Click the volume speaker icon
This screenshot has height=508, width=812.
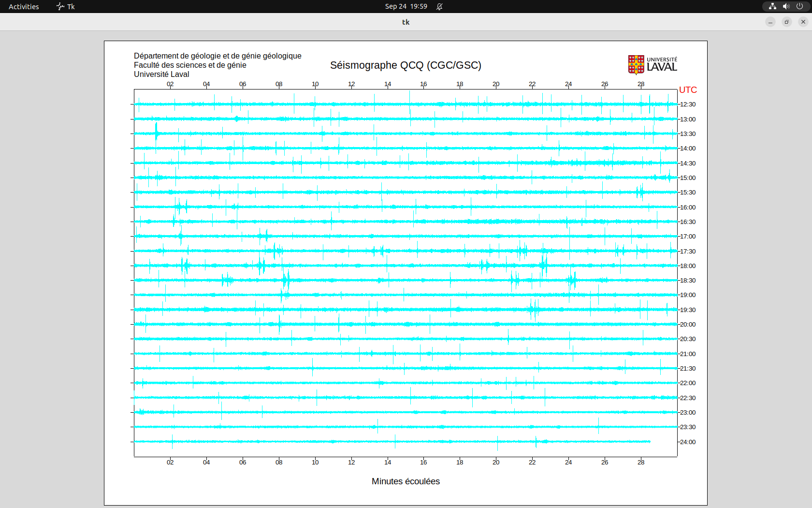coord(786,6)
